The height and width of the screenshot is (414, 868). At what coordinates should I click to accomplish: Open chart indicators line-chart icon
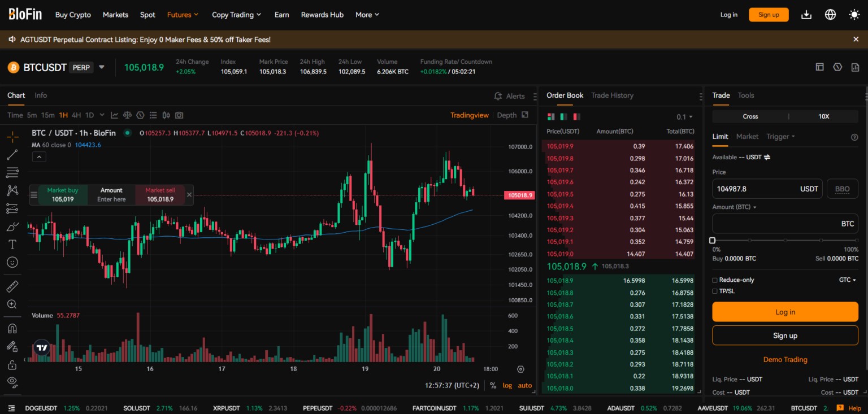115,115
